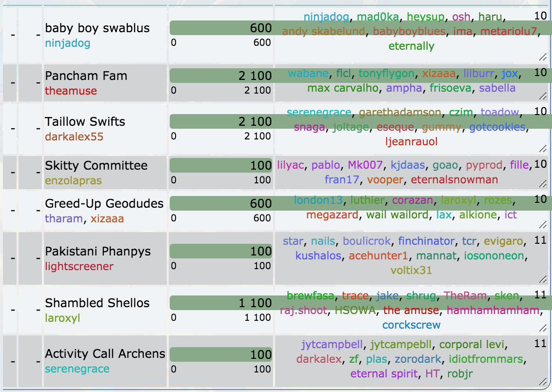Viewport: 552px width, 392px height.
Task: Open theamuse manager link under Pancham Fam
Action: click(71, 91)
